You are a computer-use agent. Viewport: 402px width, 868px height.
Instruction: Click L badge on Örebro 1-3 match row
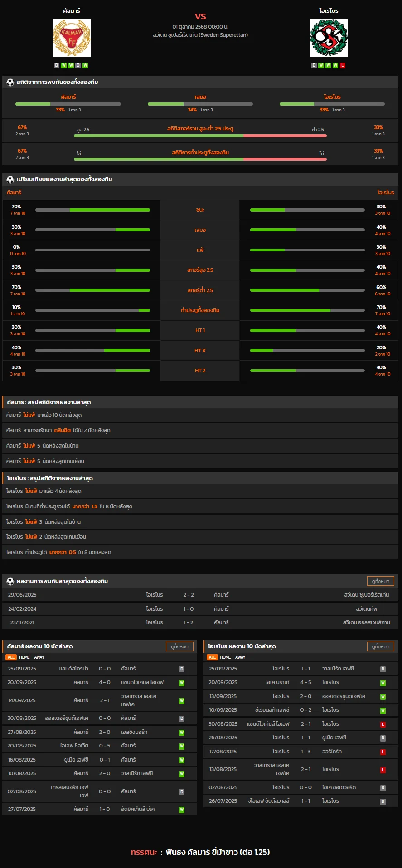(383, 752)
